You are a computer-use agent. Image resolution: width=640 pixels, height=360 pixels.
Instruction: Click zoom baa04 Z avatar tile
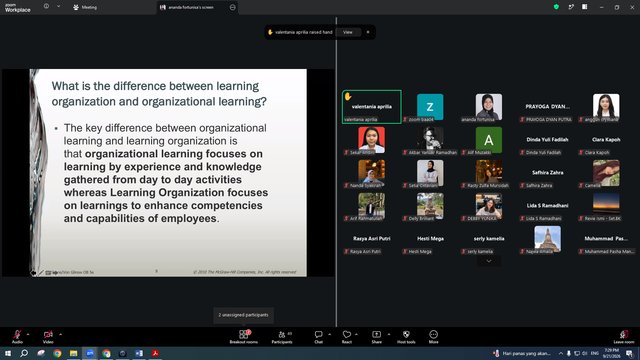pos(430,107)
